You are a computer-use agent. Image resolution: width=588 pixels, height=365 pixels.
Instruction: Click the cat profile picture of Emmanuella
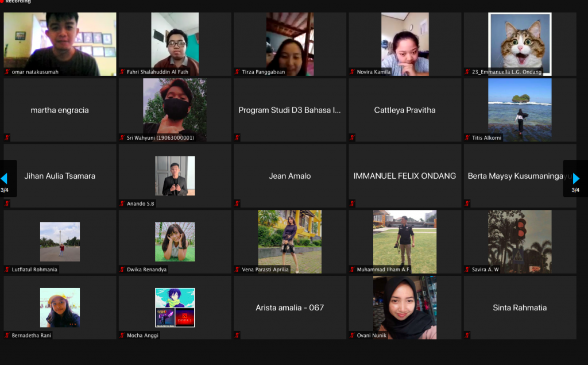coord(520,44)
